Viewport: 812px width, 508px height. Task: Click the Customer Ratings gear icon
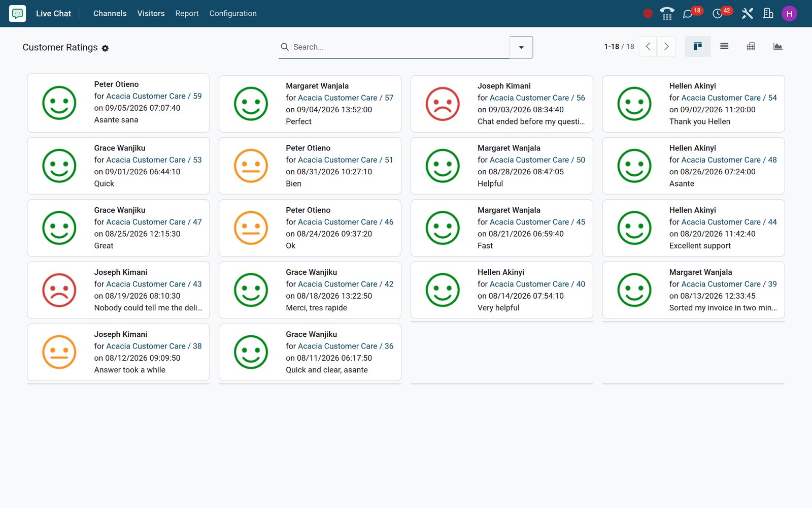coord(105,48)
